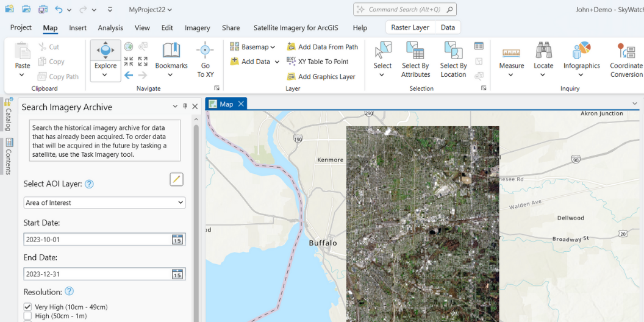Open an existing project with the folder icon

point(26,9)
